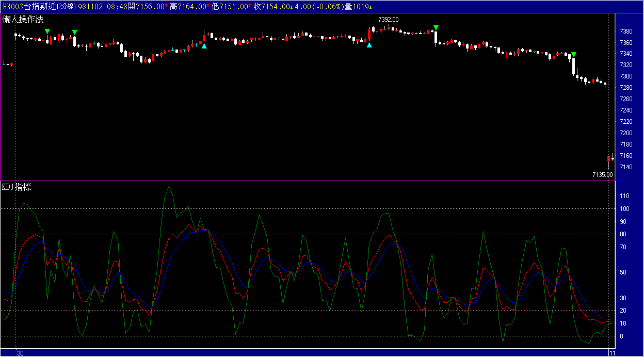Click the date label 30 on time axis
The image size is (644, 357).
(20, 353)
